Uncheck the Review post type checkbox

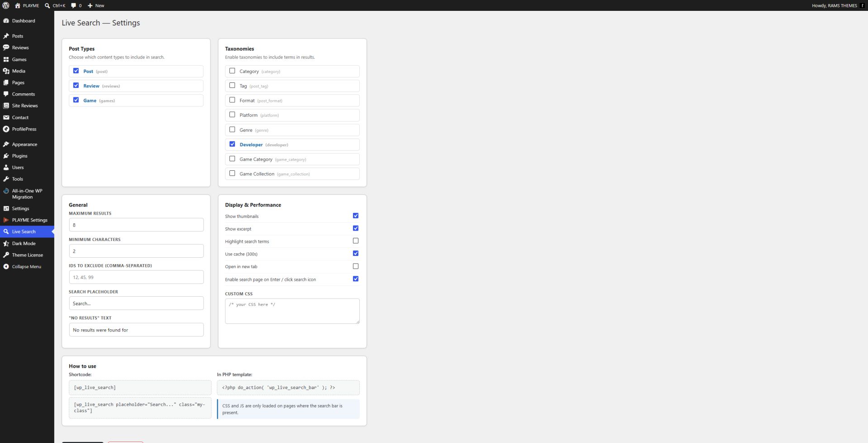click(x=76, y=85)
